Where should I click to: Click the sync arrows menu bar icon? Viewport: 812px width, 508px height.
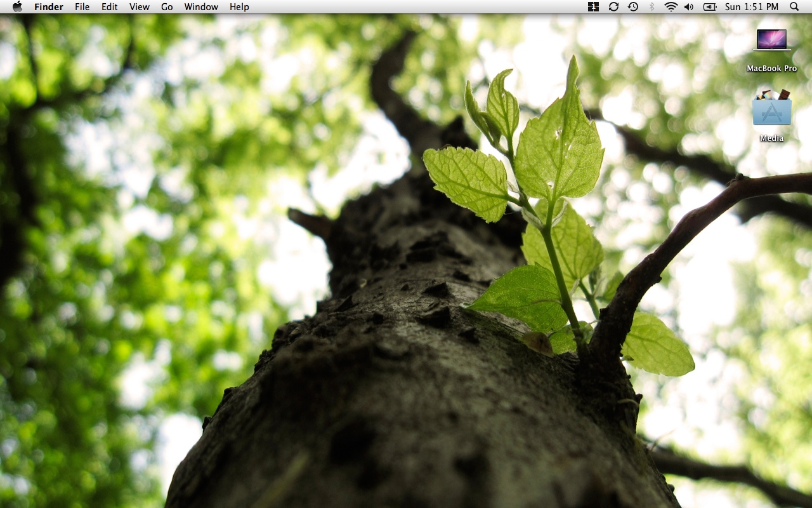click(613, 7)
